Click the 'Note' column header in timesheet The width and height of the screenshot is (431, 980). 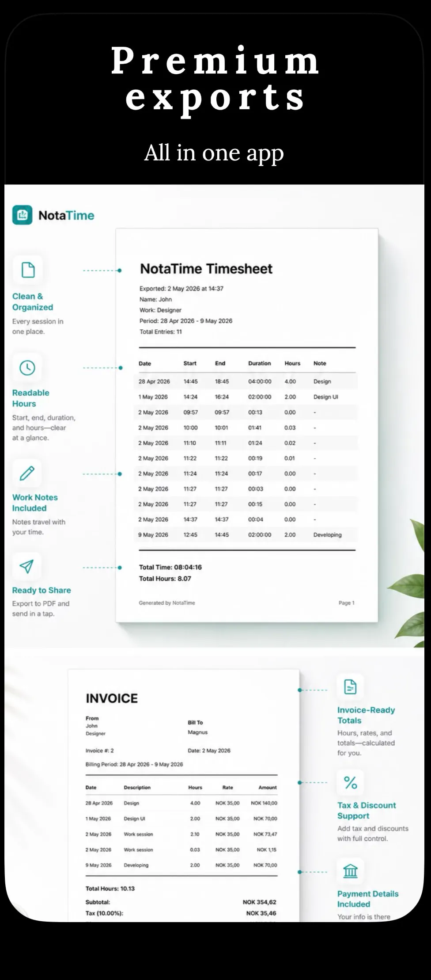tap(320, 363)
